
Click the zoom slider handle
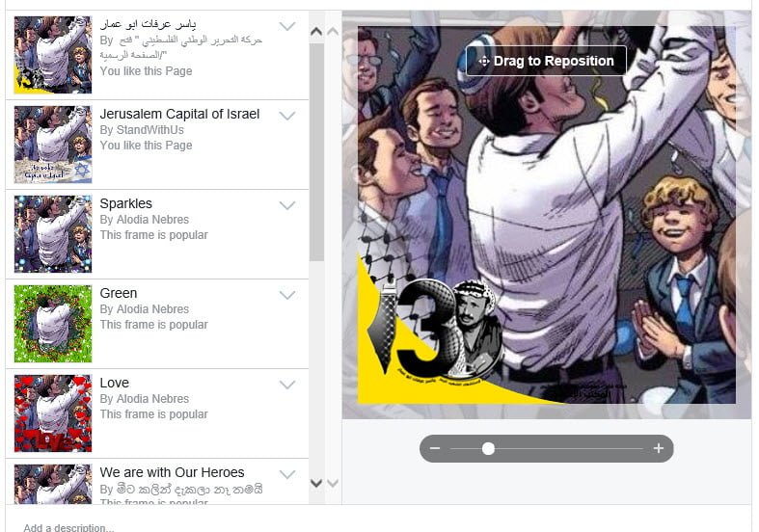pyautogui.click(x=488, y=449)
